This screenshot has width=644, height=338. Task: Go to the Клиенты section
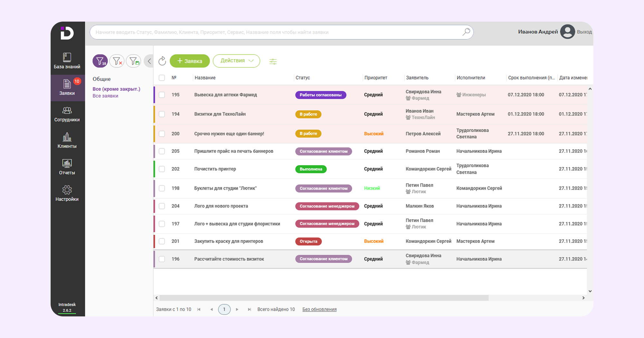pyautogui.click(x=67, y=141)
